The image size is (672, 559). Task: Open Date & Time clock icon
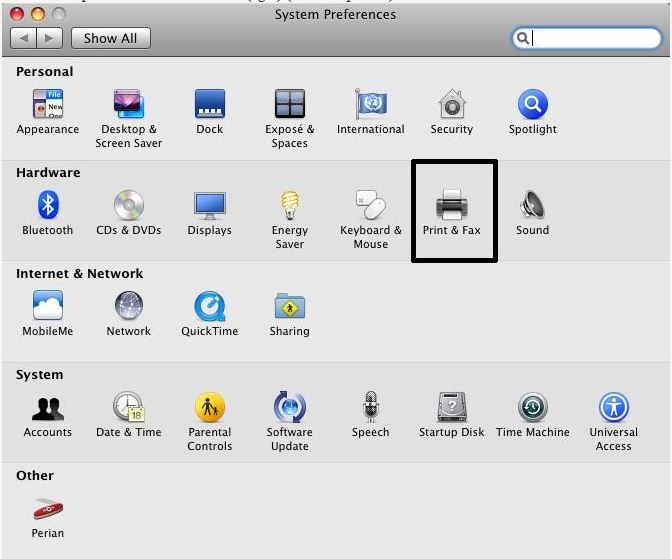pos(129,406)
